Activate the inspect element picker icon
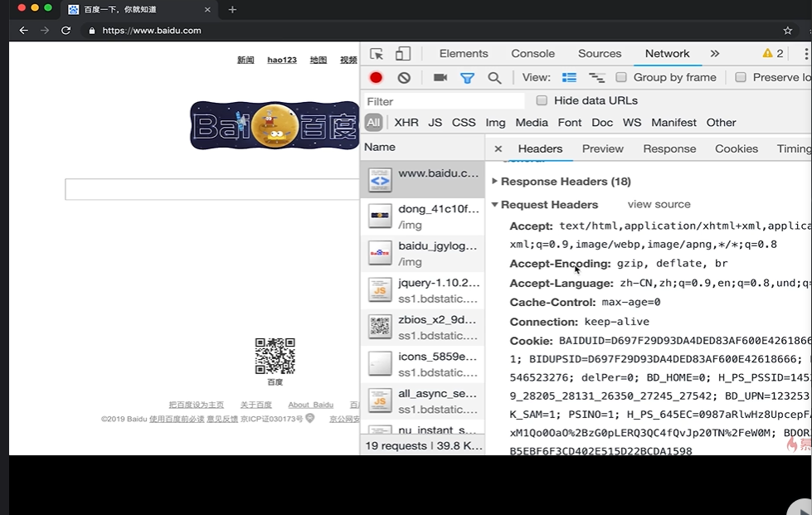The height and width of the screenshot is (515, 812). point(377,54)
